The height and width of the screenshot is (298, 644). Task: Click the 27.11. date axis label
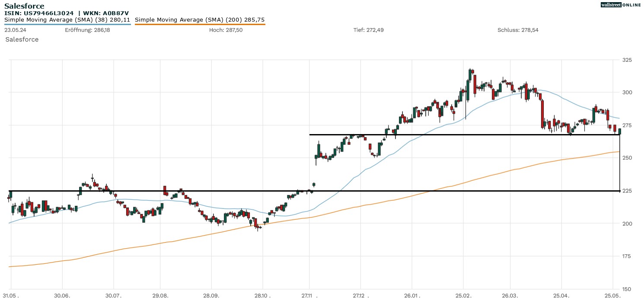pos(309,295)
